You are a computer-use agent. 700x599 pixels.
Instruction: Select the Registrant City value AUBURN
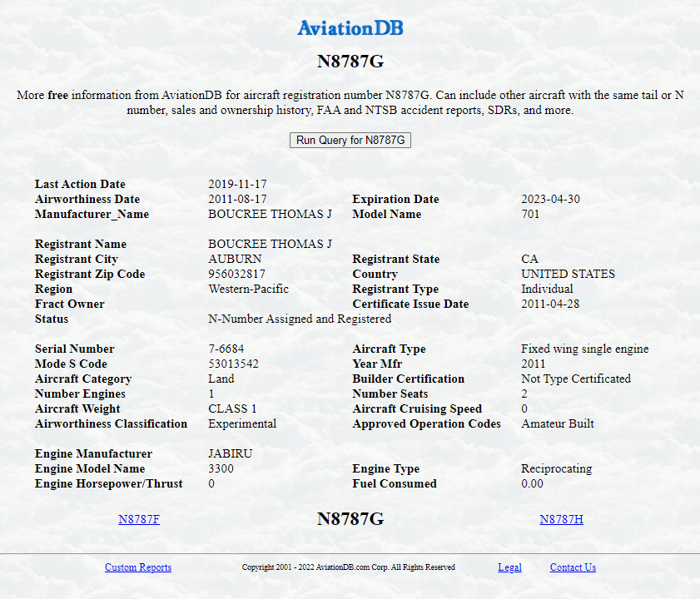(235, 259)
